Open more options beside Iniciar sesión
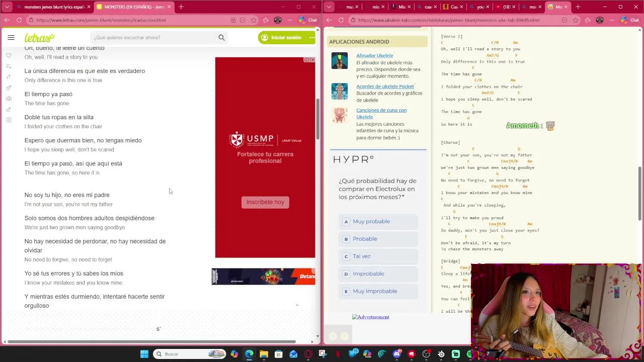The width and height of the screenshot is (644, 362). click(312, 38)
